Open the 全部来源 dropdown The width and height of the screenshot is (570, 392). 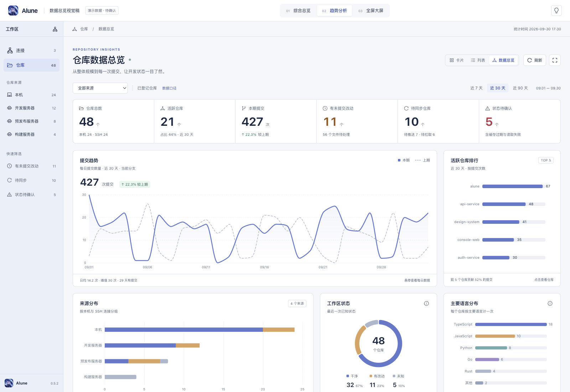click(x=100, y=88)
